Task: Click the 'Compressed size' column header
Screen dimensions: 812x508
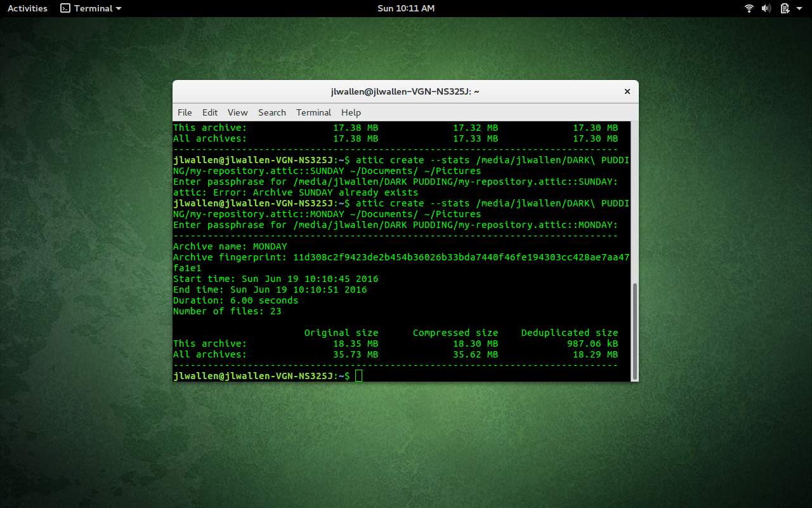Action: coord(455,333)
